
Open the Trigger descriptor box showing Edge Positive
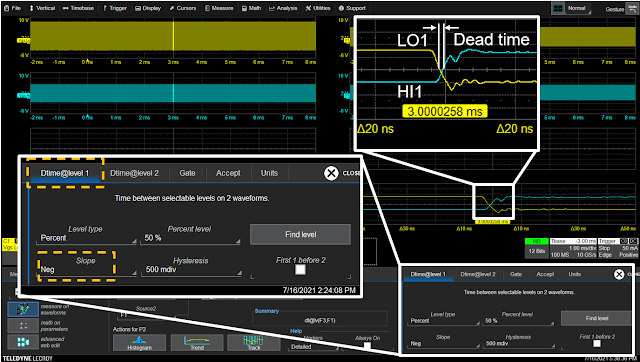click(618, 248)
